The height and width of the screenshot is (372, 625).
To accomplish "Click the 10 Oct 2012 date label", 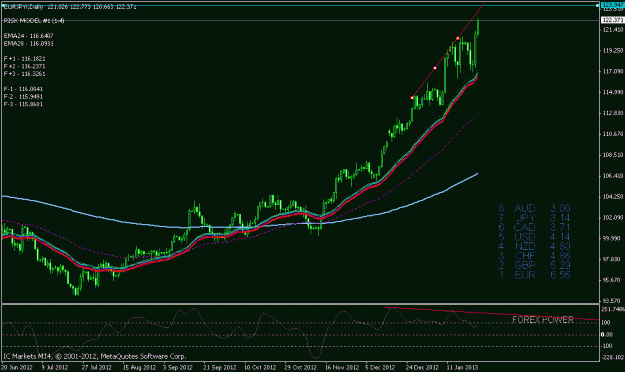I will pyautogui.click(x=260, y=367).
